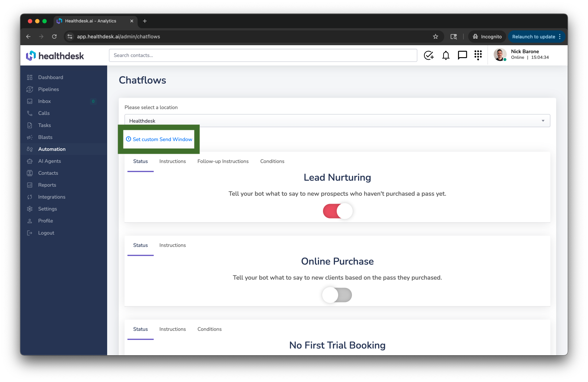Click the Chrome Google Lens search icon
Screen dimensions: 588x382
pyautogui.click(x=454, y=37)
